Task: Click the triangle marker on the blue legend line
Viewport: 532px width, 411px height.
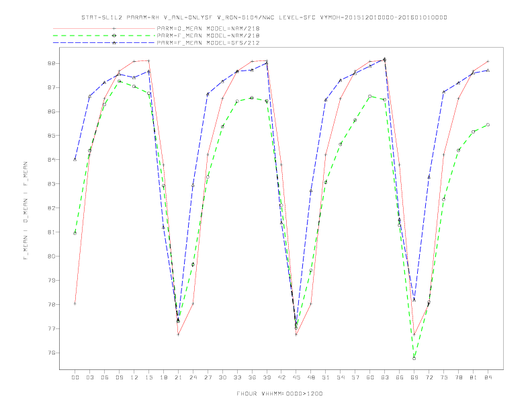Action: click(114, 43)
